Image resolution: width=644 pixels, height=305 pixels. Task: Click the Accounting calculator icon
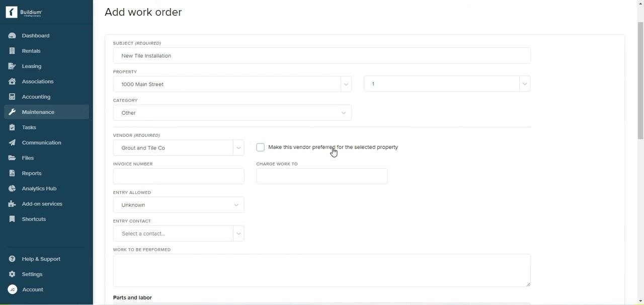point(12,97)
